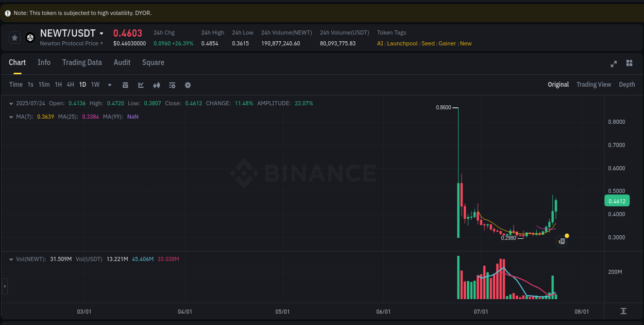The image size is (644, 325).
Task: Open the time interval calendar icon
Action: [125, 85]
